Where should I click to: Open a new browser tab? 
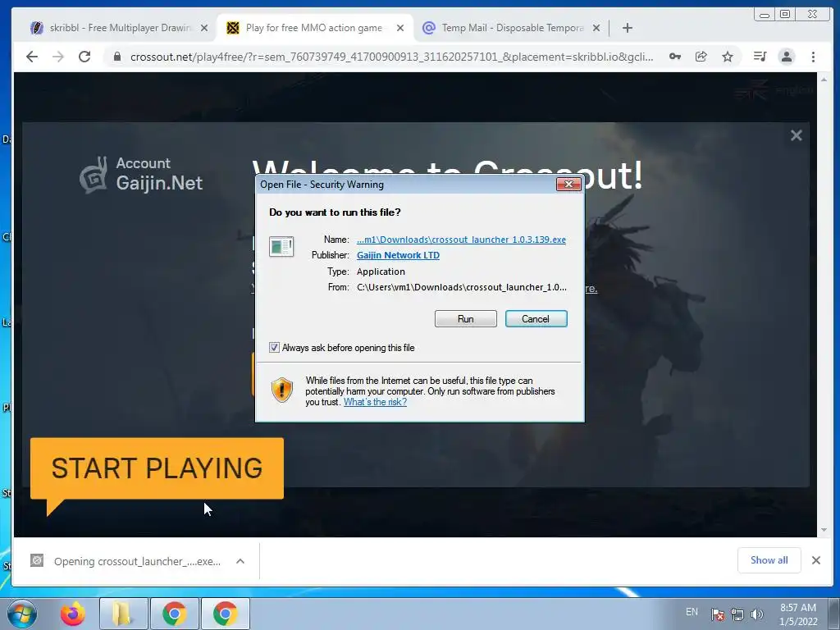[x=628, y=28]
